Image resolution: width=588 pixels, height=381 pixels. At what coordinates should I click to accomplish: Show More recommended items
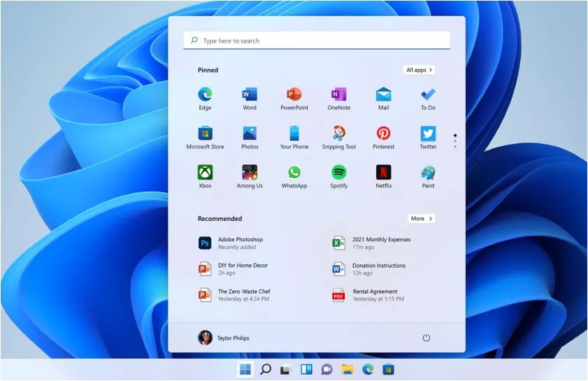pyautogui.click(x=422, y=218)
